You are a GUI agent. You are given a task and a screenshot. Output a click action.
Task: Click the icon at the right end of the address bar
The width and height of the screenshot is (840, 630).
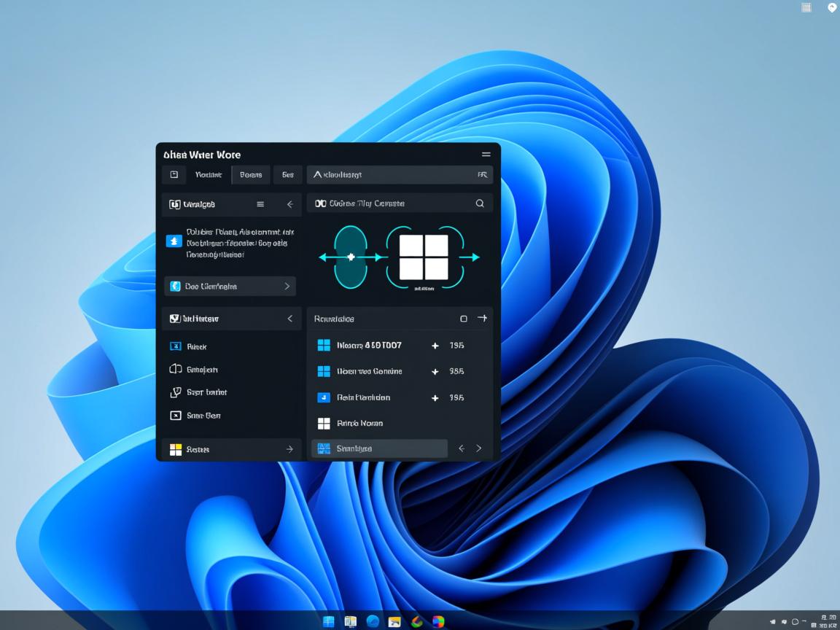(482, 175)
